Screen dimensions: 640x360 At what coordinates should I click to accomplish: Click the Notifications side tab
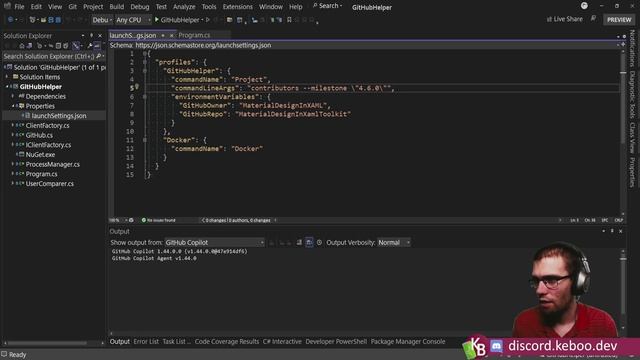click(632, 48)
